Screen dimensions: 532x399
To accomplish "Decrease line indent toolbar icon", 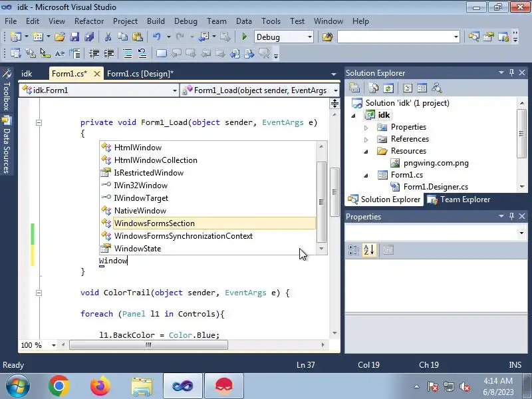I will coord(94,53).
